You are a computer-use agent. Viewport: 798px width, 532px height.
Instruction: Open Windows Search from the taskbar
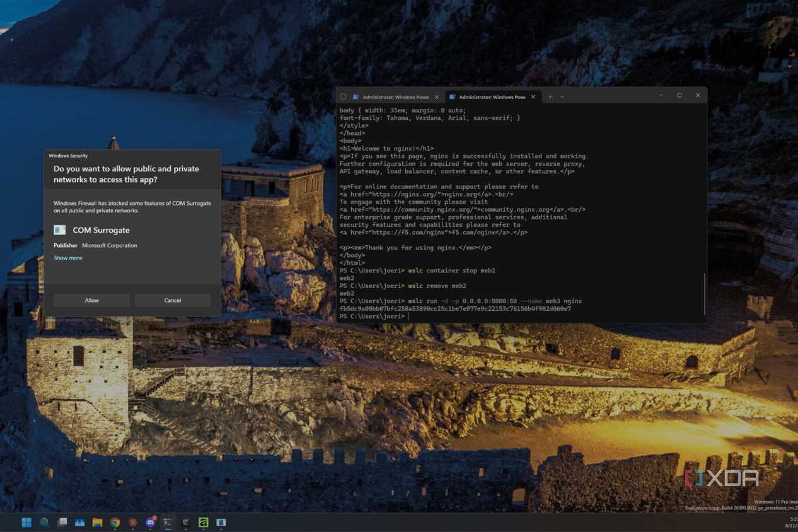click(x=44, y=522)
